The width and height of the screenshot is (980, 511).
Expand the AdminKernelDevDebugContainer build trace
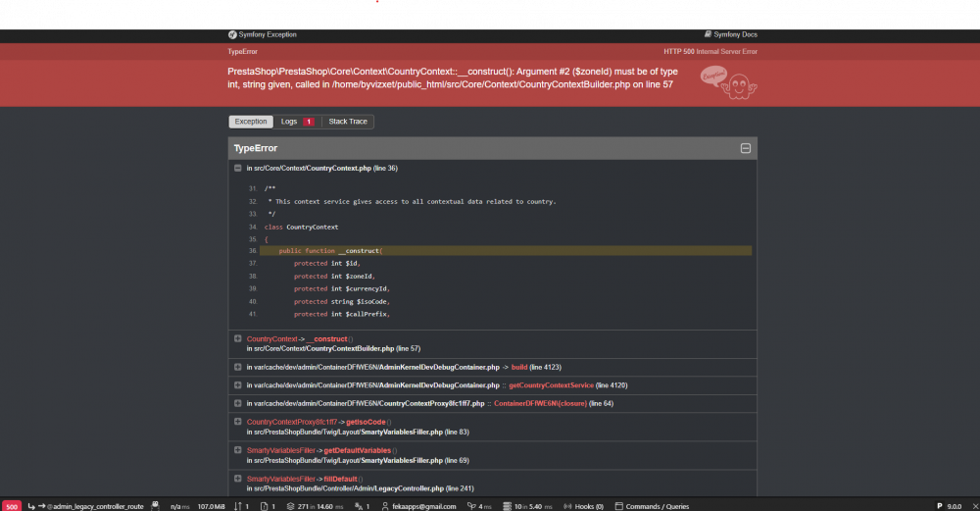pyautogui.click(x=237, y=367)
